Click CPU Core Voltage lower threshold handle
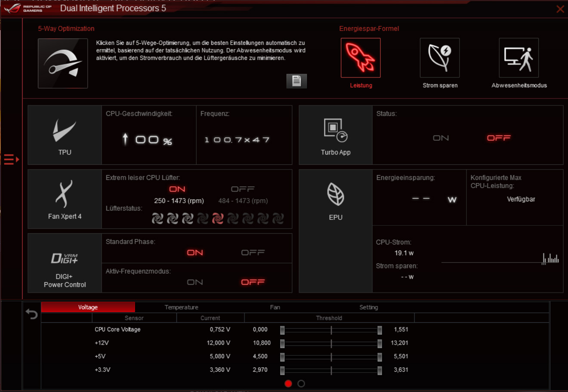The width and height of the screenshot is (568, 392). [282, 330]
